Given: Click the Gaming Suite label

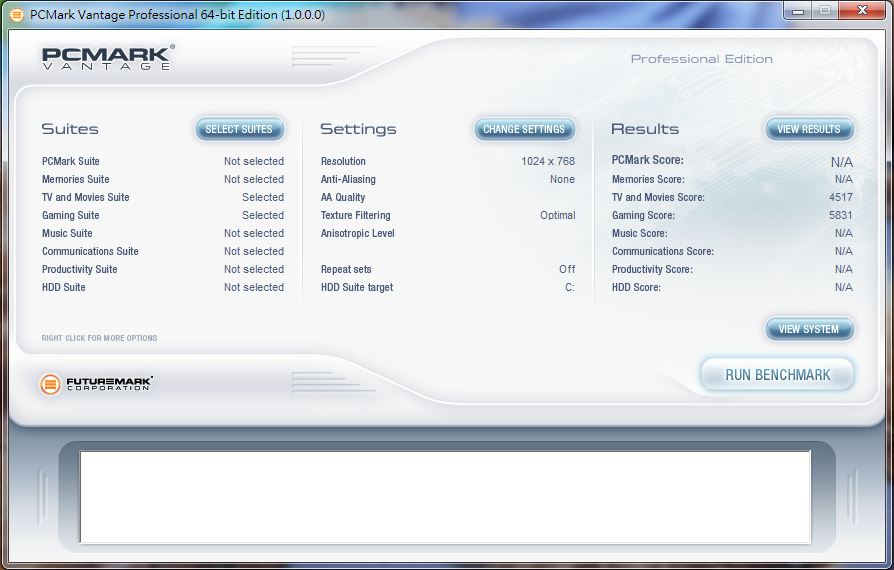Looking at the screenshot, I should point(71,215).
